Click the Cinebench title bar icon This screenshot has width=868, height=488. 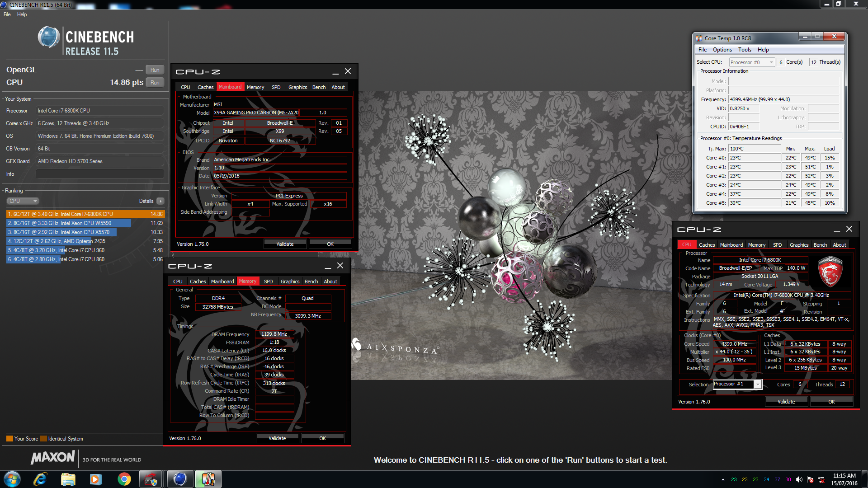(x=4, y=5)
